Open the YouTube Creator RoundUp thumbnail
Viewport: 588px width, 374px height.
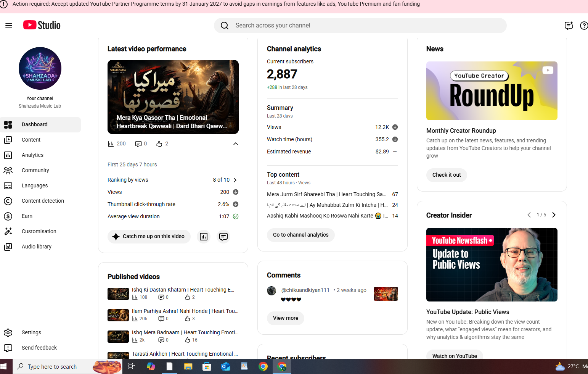492,91
